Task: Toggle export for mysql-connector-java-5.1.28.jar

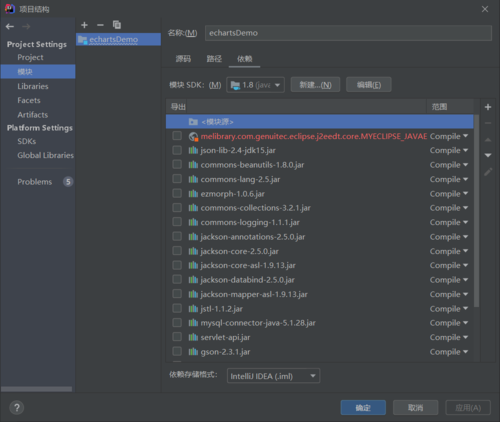Action: (177, 323)
